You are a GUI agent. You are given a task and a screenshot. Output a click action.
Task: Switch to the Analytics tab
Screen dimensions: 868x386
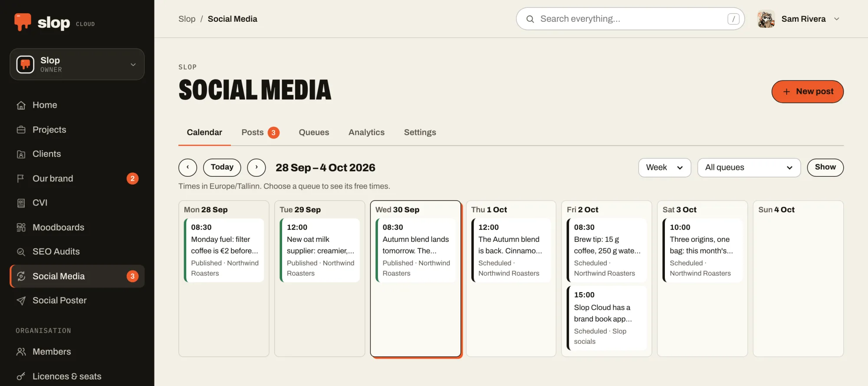click(366, 132)
